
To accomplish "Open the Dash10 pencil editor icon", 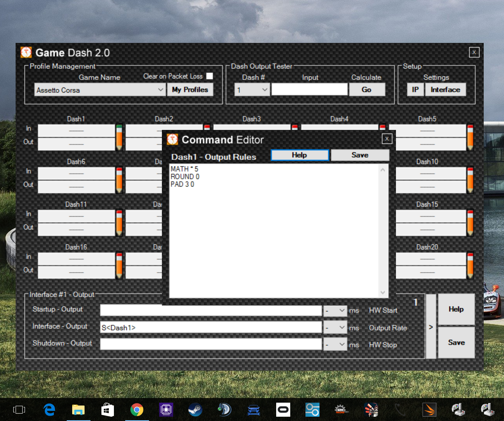I will click(470, 180).
